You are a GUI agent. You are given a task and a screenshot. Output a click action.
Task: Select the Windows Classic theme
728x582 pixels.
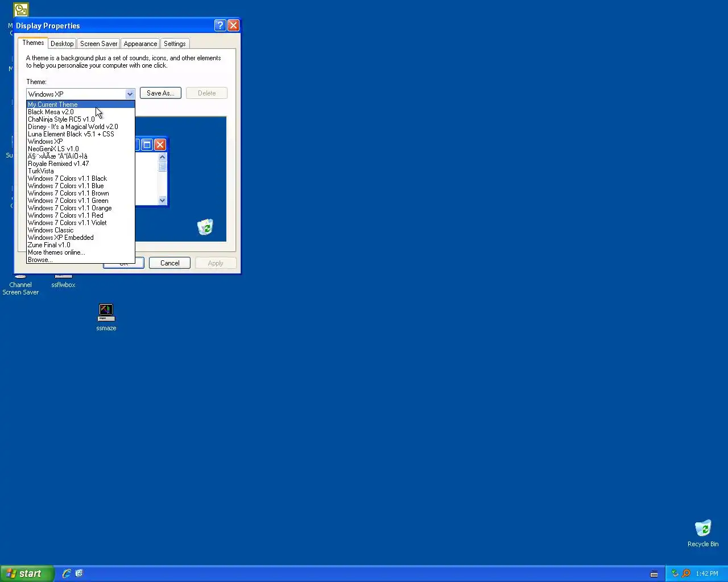(80, 230)
